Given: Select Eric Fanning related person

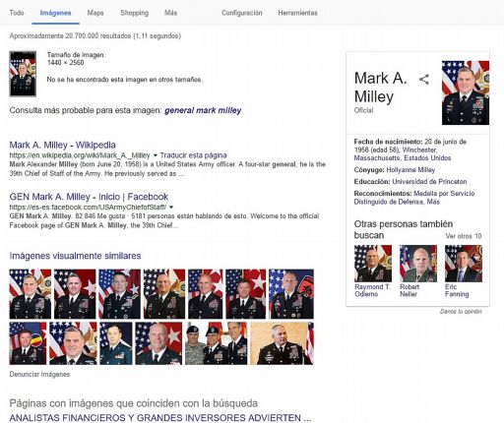Looking at the screenshot, I should coord(464,272).
